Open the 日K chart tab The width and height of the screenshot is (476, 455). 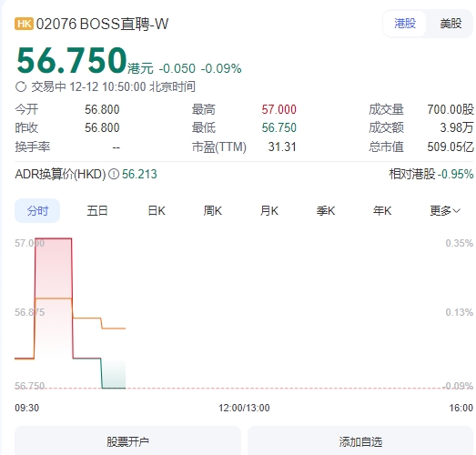[x=157, y=210]
